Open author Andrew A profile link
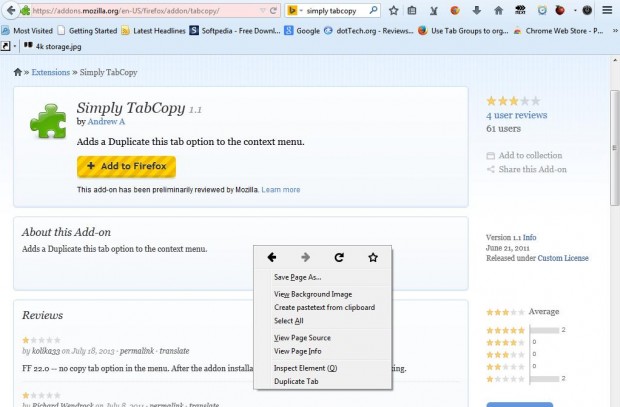Image resolution: width=620 pixels, height=407 pixels. (x=106, y=122)
